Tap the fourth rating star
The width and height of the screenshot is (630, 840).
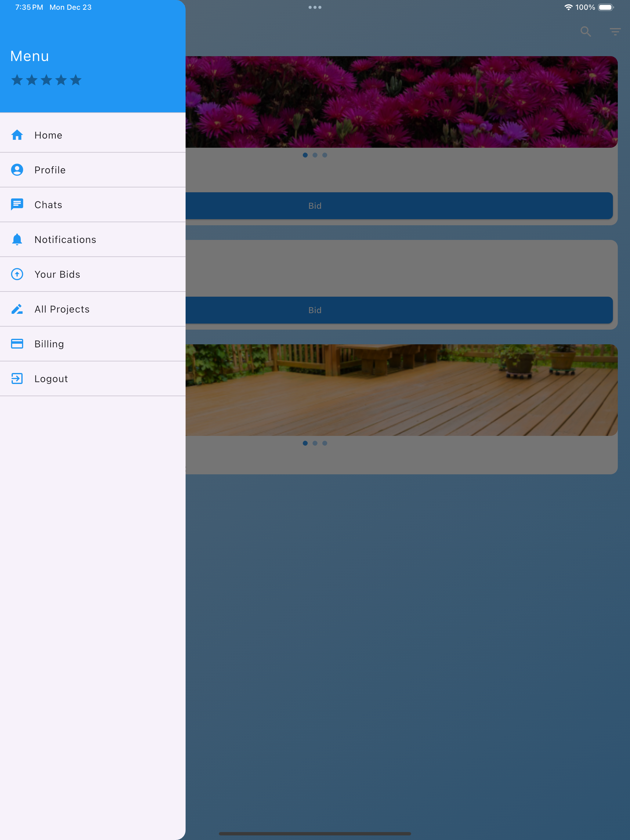pyautogui.click(x=61, y=80)
